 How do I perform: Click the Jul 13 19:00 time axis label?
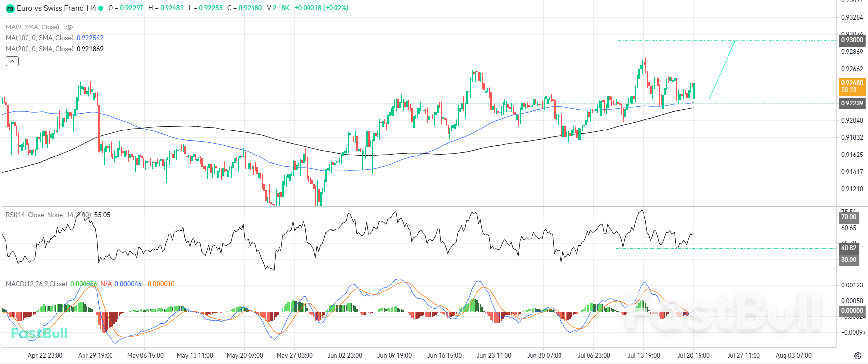pyautogui.click(x=644, y=355)
